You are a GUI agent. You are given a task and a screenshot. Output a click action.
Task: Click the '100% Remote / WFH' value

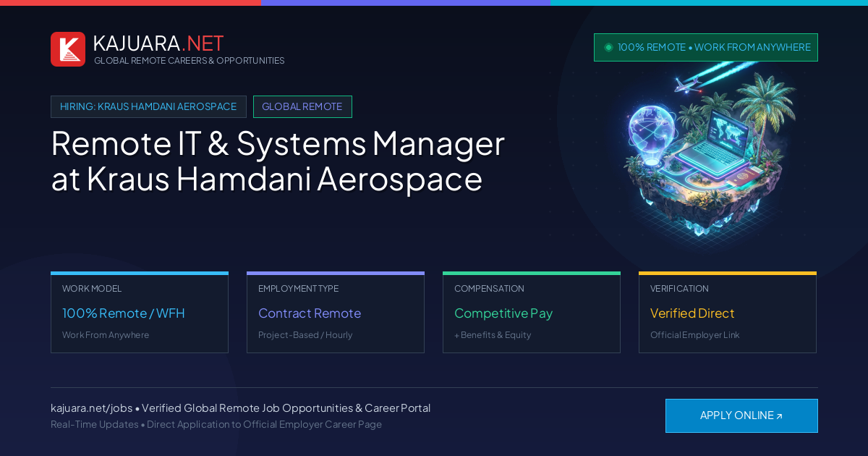click(124, 313)
